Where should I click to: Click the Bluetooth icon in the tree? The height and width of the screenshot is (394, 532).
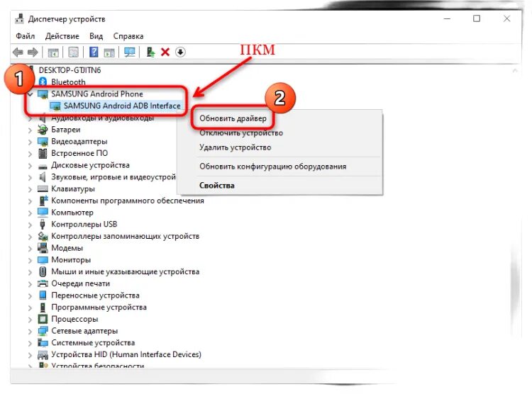click(43, 81)
